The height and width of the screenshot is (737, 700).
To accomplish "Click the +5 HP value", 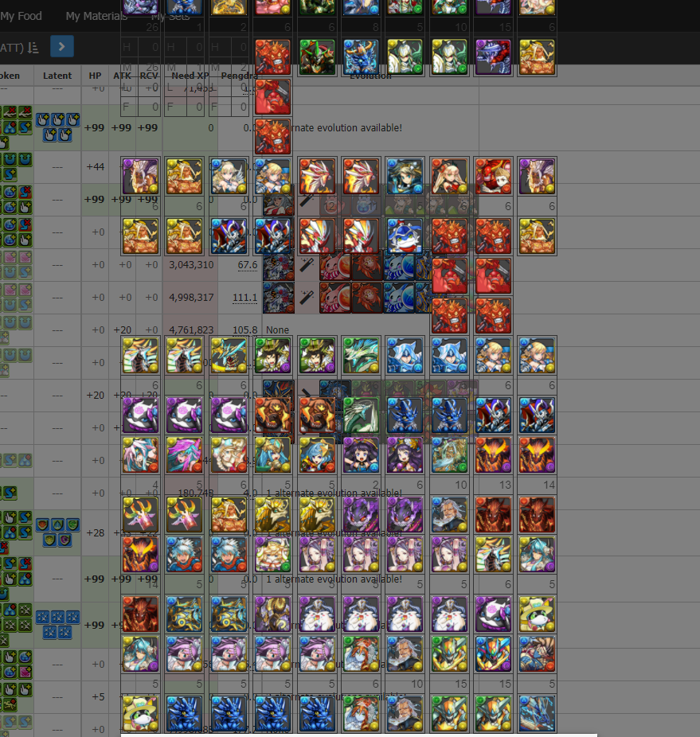I will [98, 696].
